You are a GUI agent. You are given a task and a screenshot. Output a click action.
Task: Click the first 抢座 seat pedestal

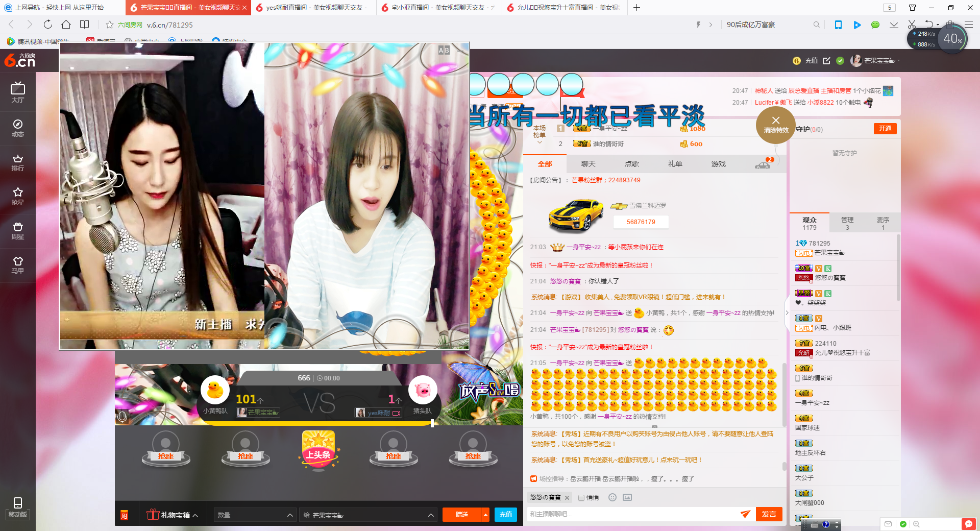166,449
